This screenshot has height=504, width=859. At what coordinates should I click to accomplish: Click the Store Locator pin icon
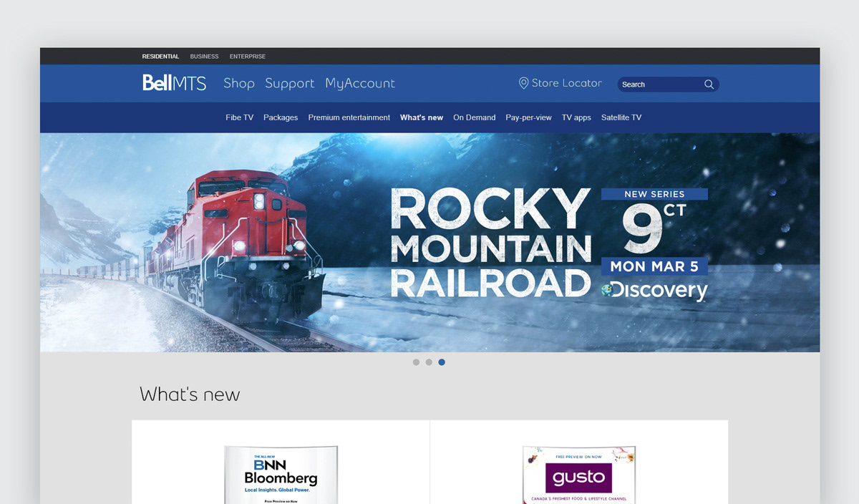(523, 84)
